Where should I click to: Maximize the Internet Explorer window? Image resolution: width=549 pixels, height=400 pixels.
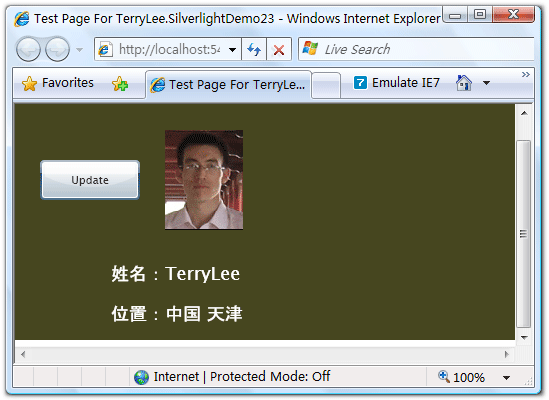480,15
